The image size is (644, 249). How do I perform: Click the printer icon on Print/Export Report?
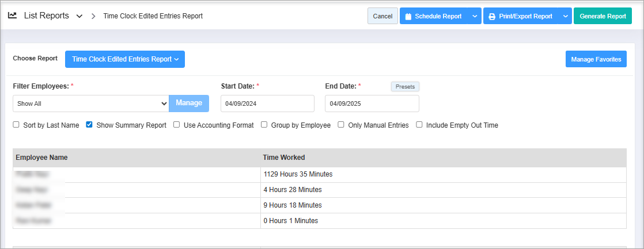click(492, 17)
